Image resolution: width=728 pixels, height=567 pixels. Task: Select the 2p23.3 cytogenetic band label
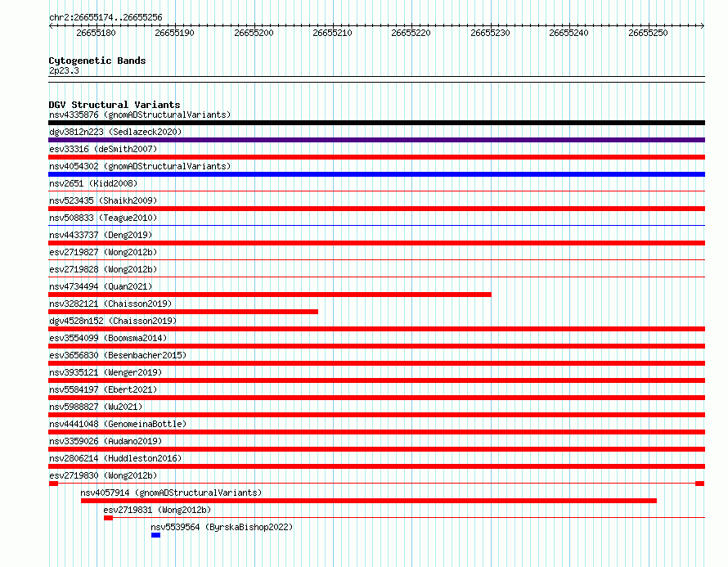(64, 70)
